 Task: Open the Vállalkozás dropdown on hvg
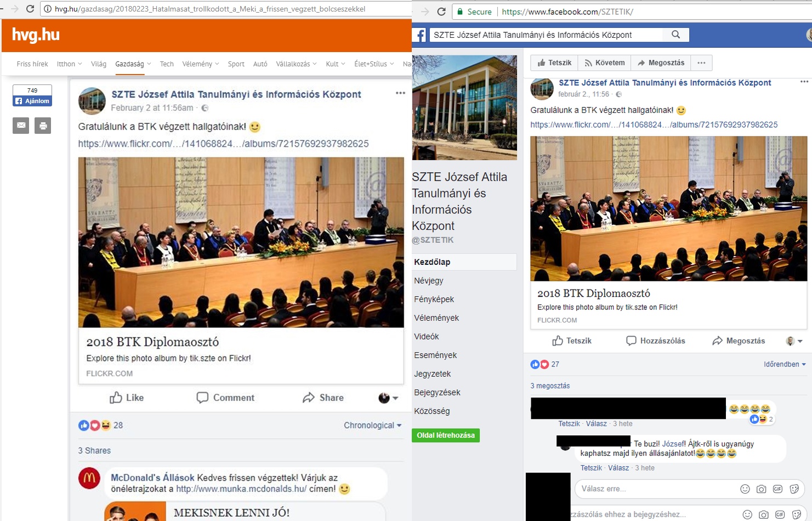click(x=296, y=64)
